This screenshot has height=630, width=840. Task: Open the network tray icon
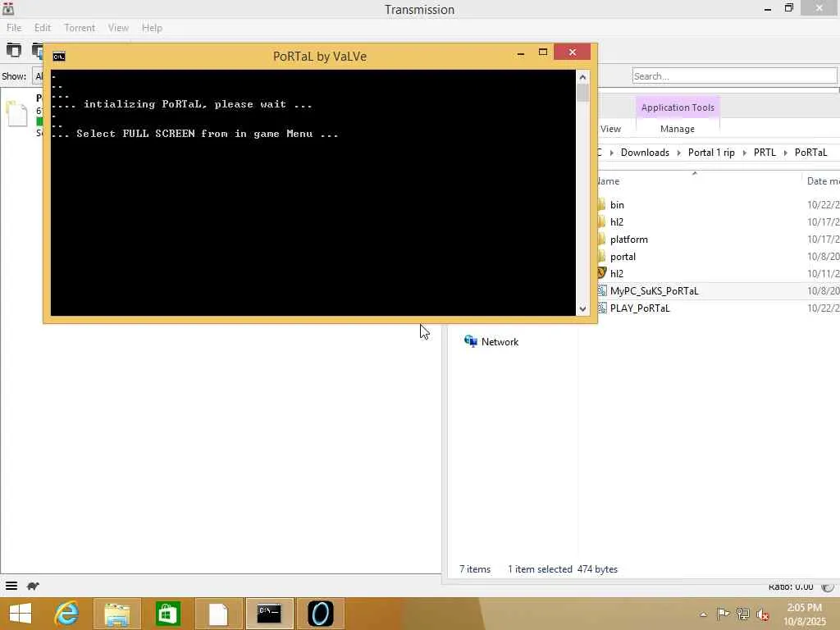click(x=742, y=614)
